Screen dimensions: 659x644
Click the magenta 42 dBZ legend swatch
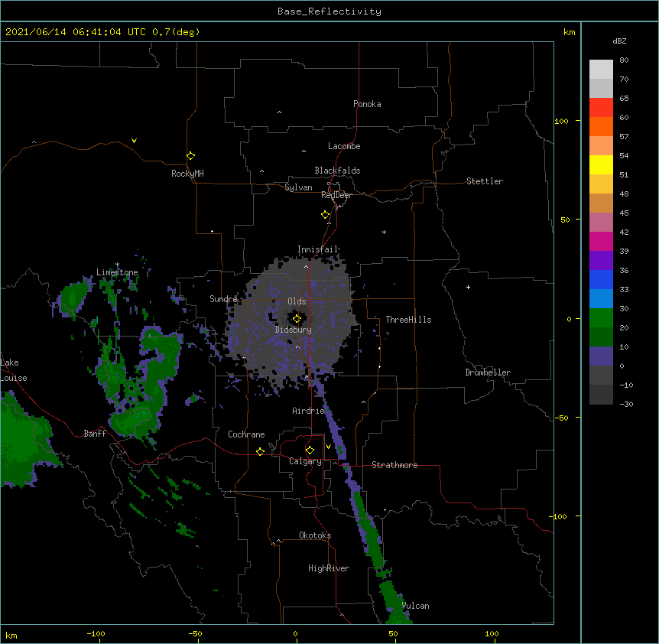(601, 241)
